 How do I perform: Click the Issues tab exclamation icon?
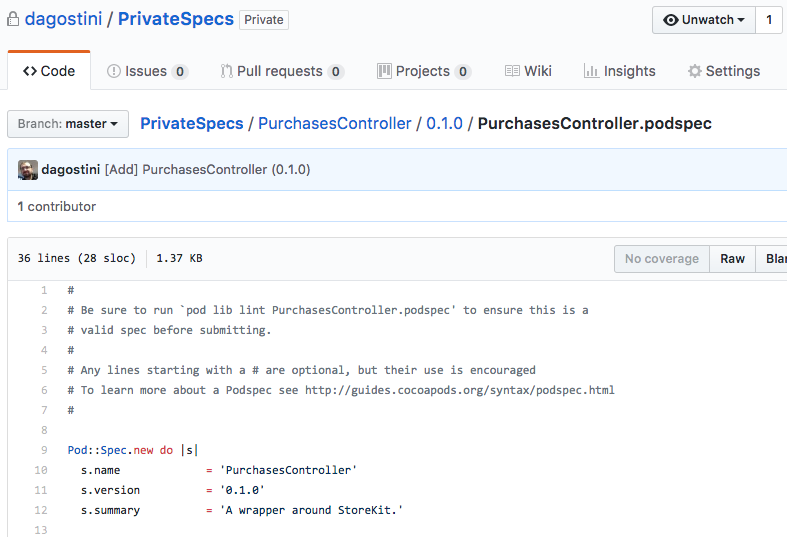(114, 71)
